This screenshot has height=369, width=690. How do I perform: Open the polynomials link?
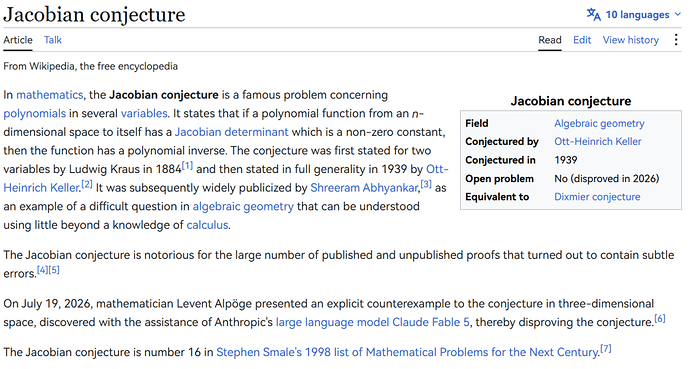35,113
